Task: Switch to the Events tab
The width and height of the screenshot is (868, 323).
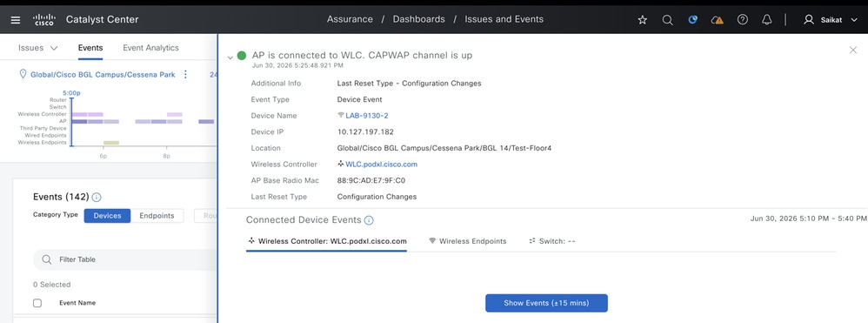Action: point(90,48)
